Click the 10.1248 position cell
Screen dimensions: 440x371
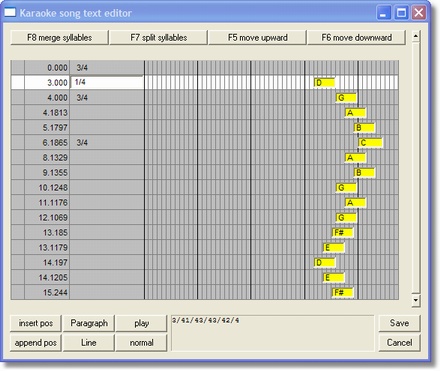pyautogui.click(x=47, y=188)
